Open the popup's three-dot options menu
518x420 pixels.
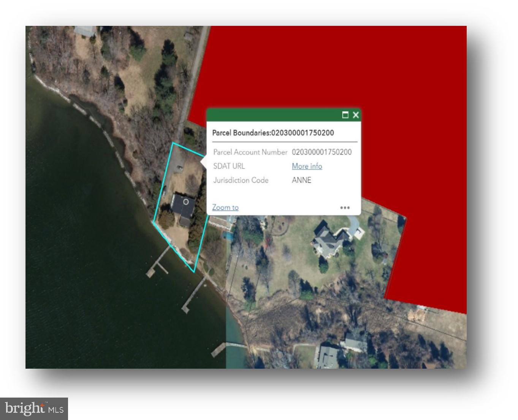(x=345, y=208)
